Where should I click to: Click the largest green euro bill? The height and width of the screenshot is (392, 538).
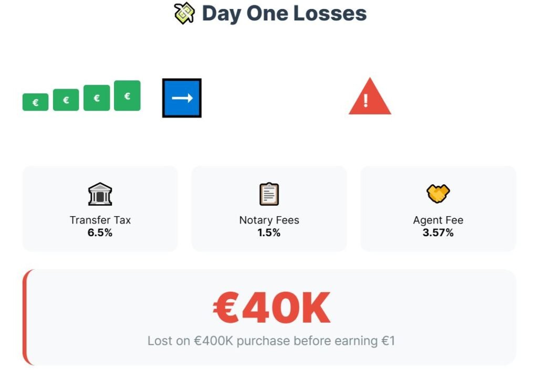pyautogui.click(x=127, y=96)
